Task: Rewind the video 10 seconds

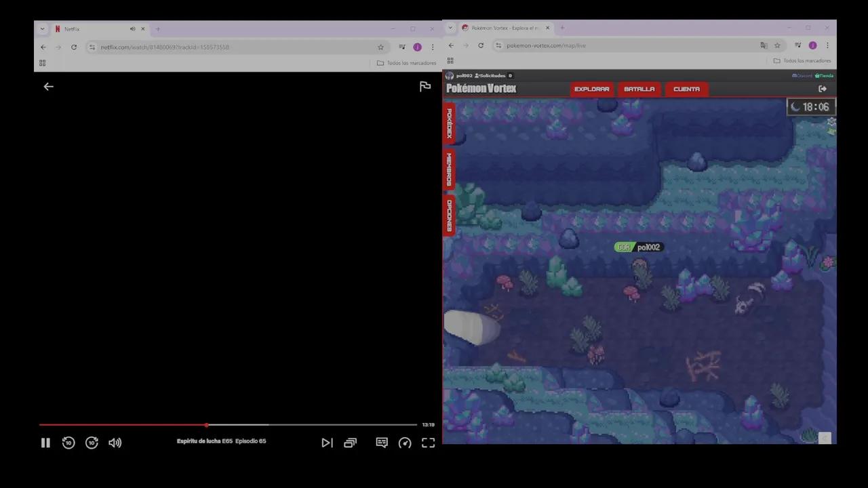Action: 68,443
